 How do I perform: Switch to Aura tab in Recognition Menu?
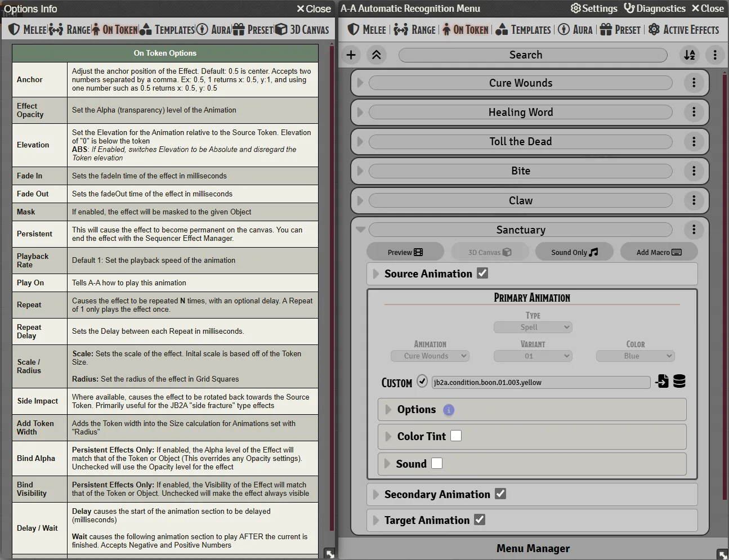[x=575, y=29]
